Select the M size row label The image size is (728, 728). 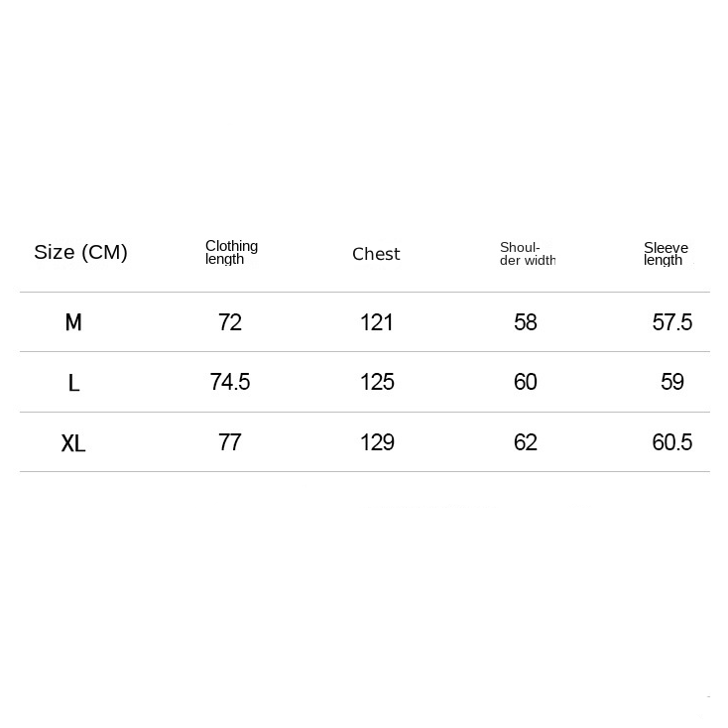coord(73,322)
